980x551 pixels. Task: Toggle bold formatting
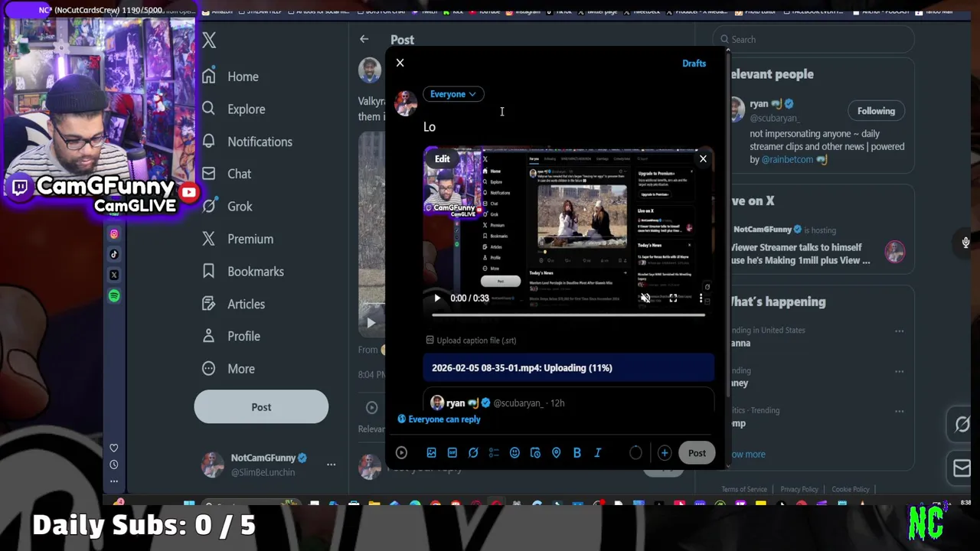click(x=577, y=453)
